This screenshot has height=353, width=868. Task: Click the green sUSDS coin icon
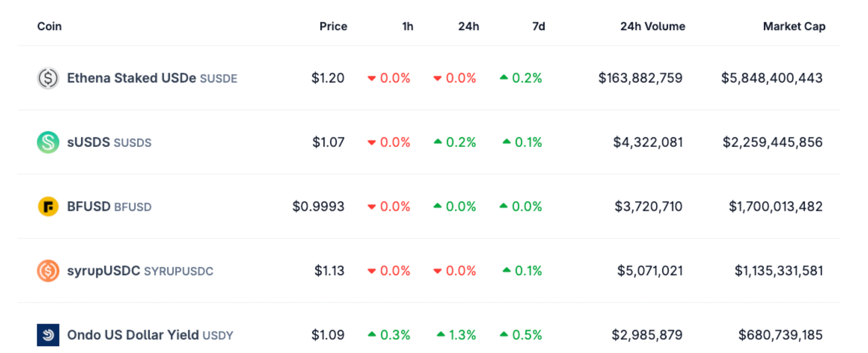tap(48, 142)
